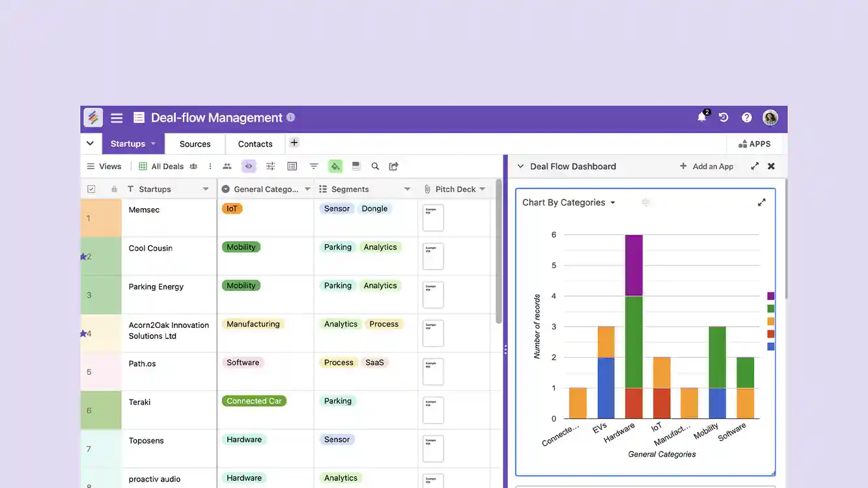Open base revision history clock icon

click(723, 117)
